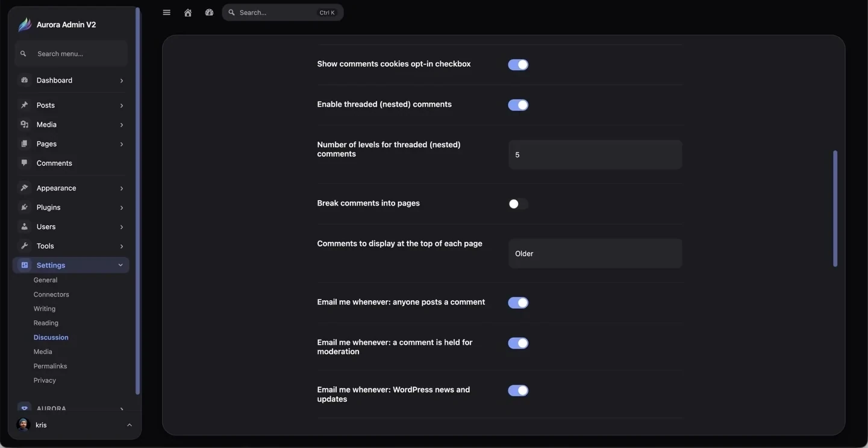This screenshot has width=868, height=448.
Task: Toggle email when comment held for moderation
Action: (518, 343)
